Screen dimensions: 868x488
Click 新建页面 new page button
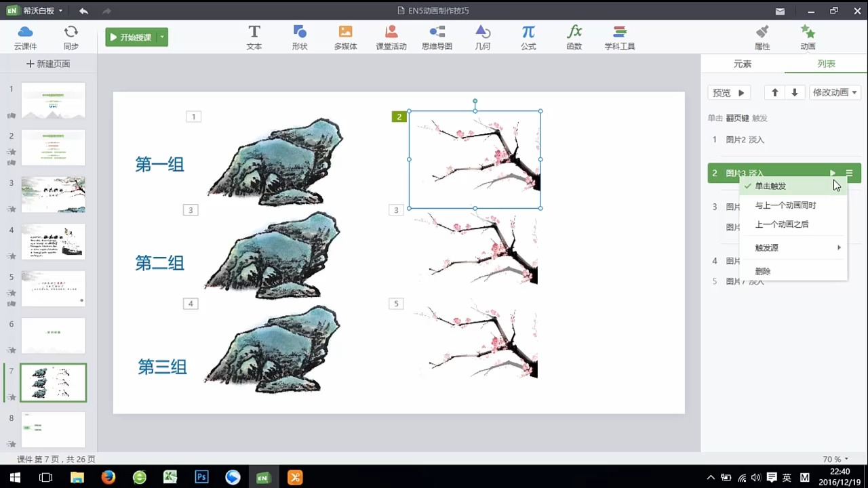pyautogui.click(x=48, y=64)
